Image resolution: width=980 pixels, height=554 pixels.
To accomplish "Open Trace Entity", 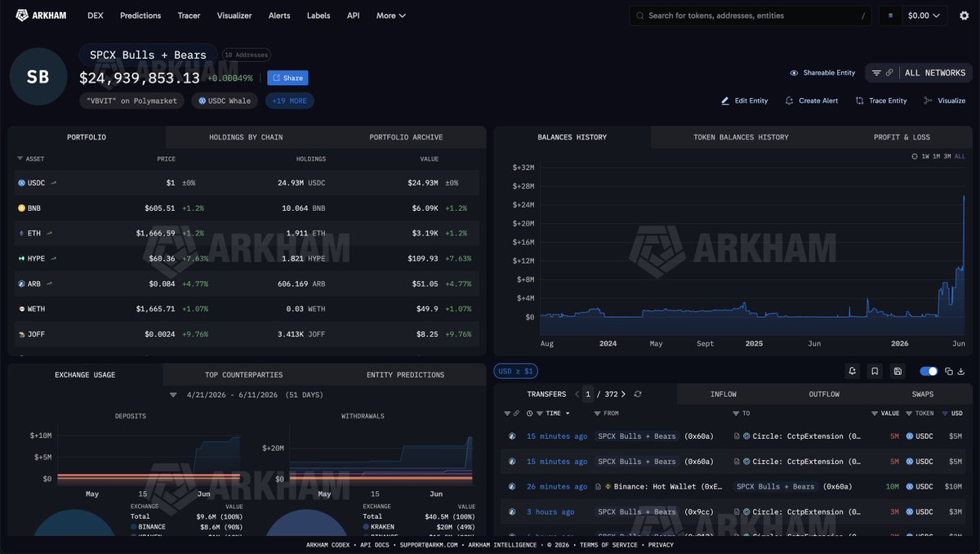I will [x=881, y=101].
